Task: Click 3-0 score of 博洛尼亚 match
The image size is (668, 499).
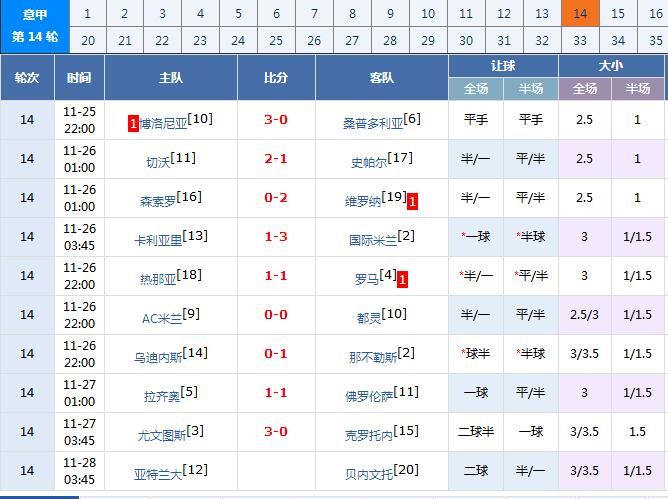Action: point(276,119)
